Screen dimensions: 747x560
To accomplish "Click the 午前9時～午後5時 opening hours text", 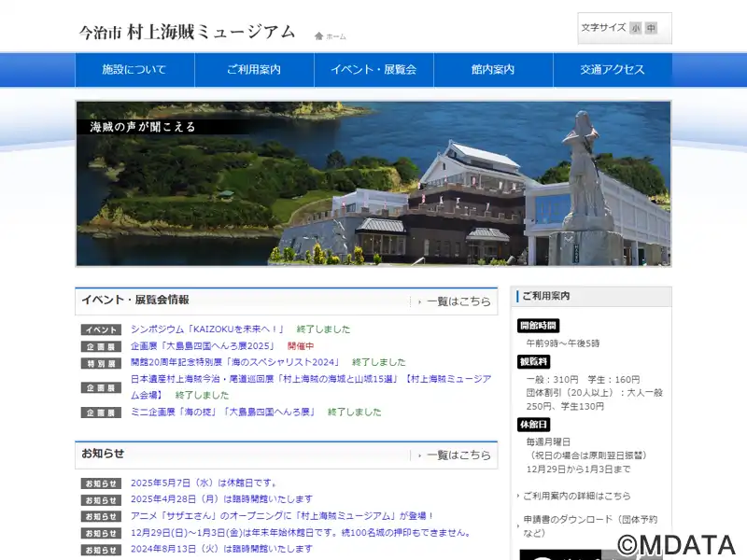I will pyautogui.click(x=563, y=343).
